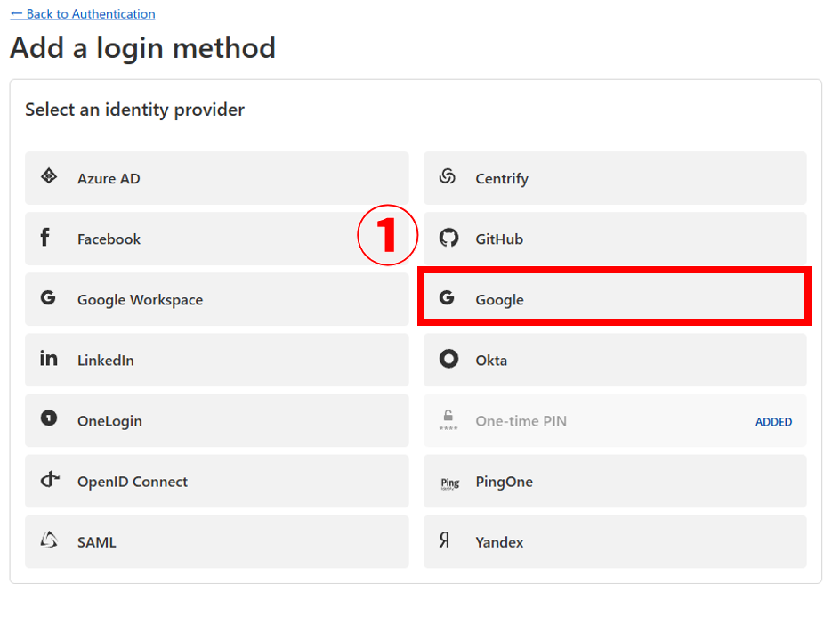Click the Centrify swirl icon
840x625 pixels.
[x=448, y=176]
